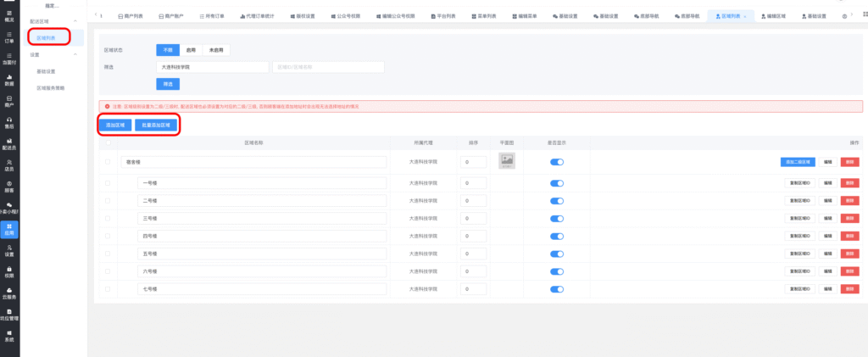Open 售后 in the left sidebar
Viewport: 868px width, 357px height.
[x=9, y=124]
